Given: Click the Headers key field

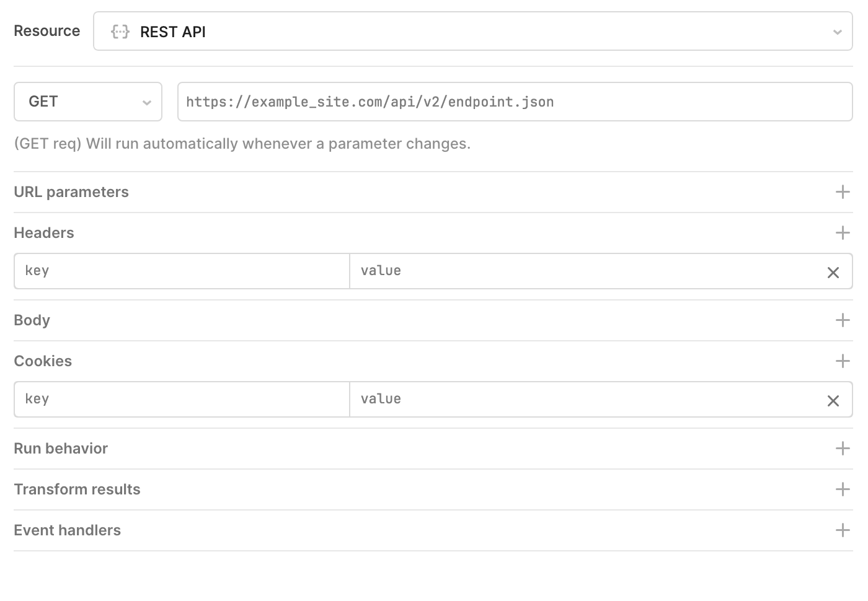Looking at the screenshot, I should pos(182,271).
